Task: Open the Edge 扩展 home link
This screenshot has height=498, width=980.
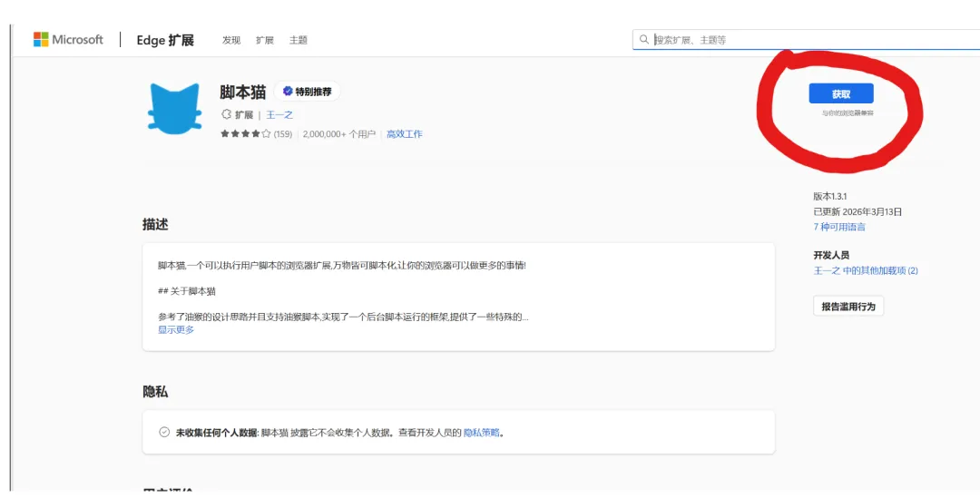Action: pos(165,40)
